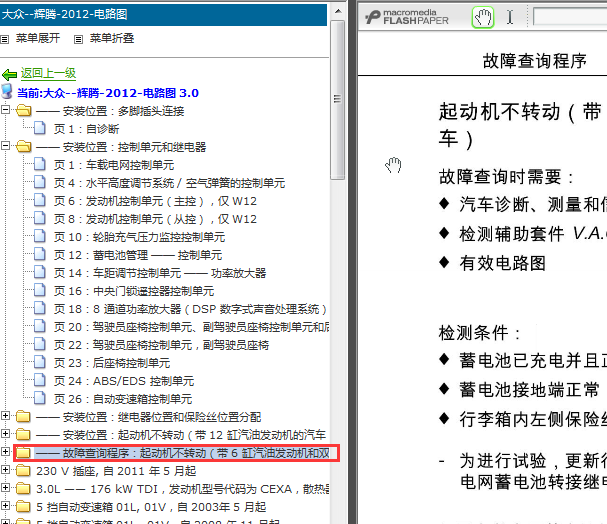Viewport: 607px width, 524px height.
Task: Select 安装位置：多脚插头连接 folder label
Action: 110,111
